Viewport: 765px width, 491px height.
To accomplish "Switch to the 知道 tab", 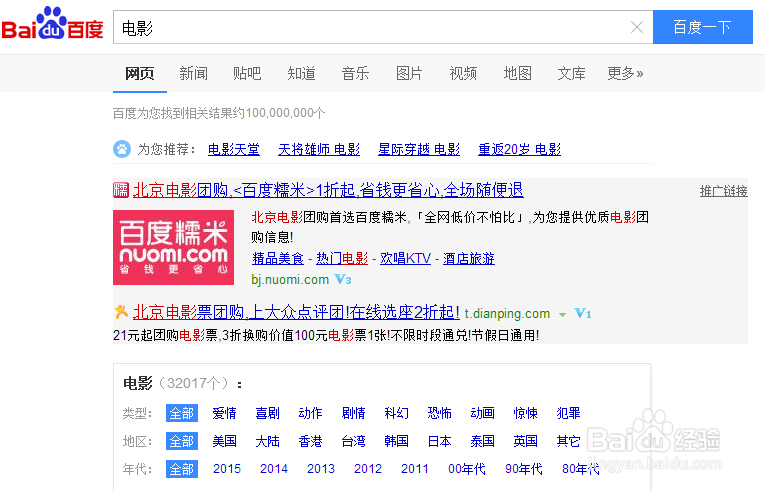I will (x=302, y=73).
